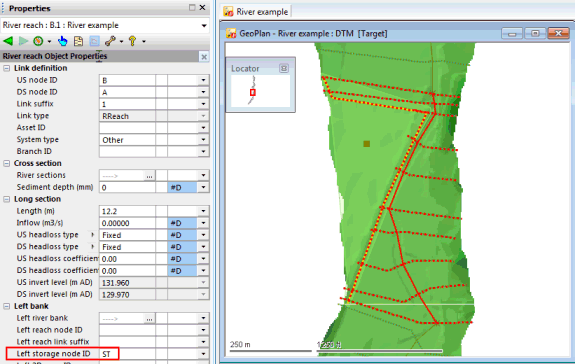Click Inflow #D flag cell
This screenshot has width=575, height=364.
coord(183,223)
